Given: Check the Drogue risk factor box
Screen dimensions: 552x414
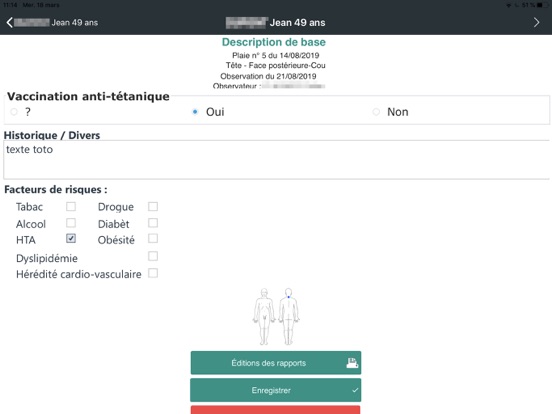Looking at the screenshot, I should [x=153, y=206].
